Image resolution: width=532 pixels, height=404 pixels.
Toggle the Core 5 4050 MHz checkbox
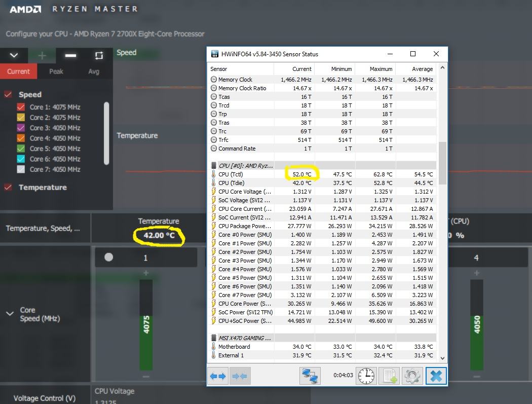pyautogui.click(x=21, y=149)
